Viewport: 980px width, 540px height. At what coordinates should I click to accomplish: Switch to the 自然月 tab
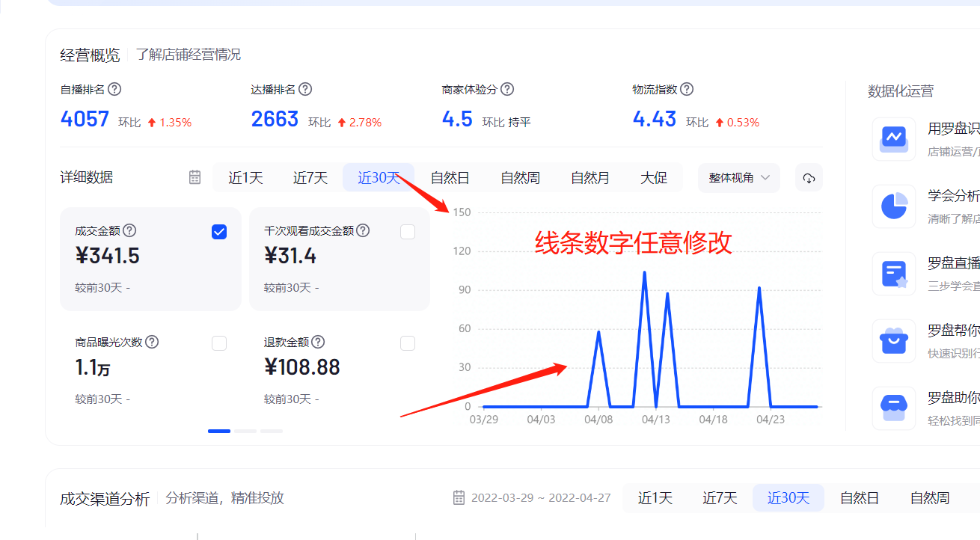pos(590,178)
